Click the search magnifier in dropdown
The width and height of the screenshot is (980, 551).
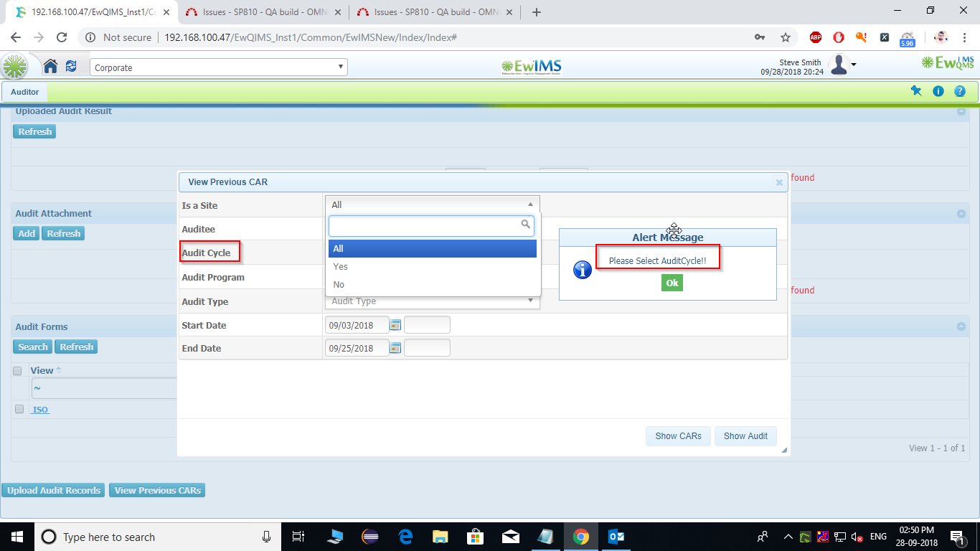pyautogui.click(x=526, y=225)
